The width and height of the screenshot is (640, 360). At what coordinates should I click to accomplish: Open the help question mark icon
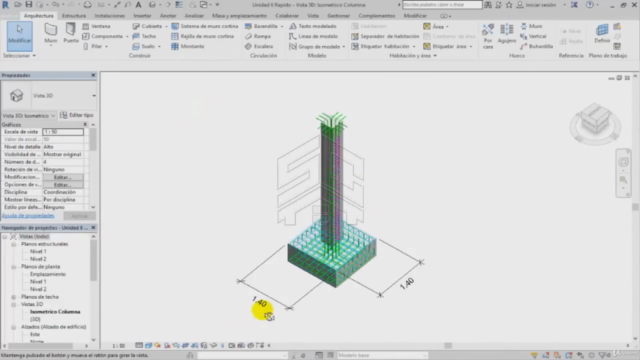(590, 5)
